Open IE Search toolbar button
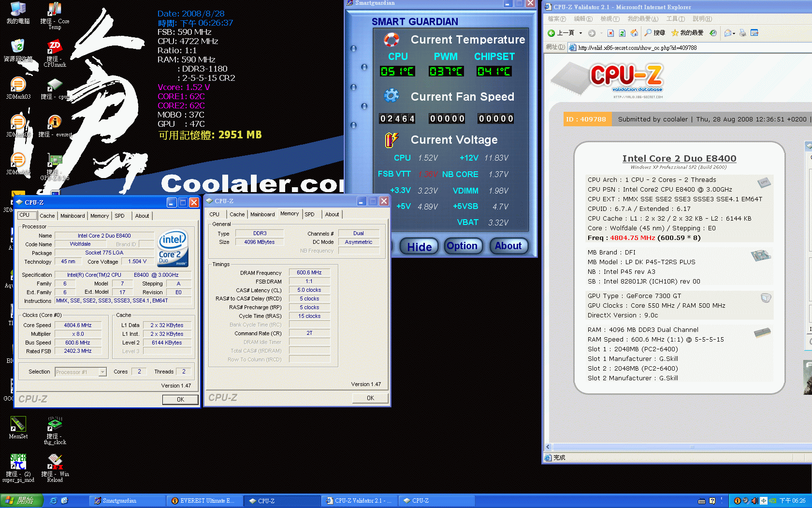 pos(655,33)
